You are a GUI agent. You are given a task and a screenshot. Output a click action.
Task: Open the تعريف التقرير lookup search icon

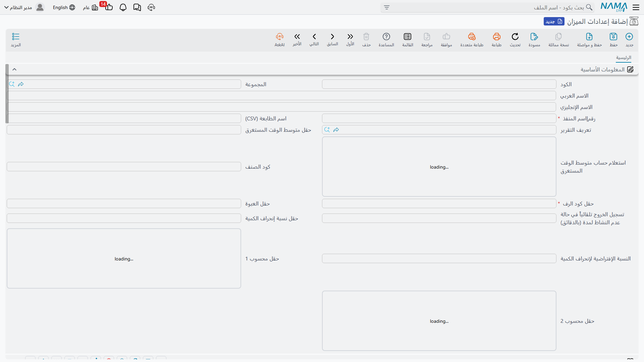point(327,130)
